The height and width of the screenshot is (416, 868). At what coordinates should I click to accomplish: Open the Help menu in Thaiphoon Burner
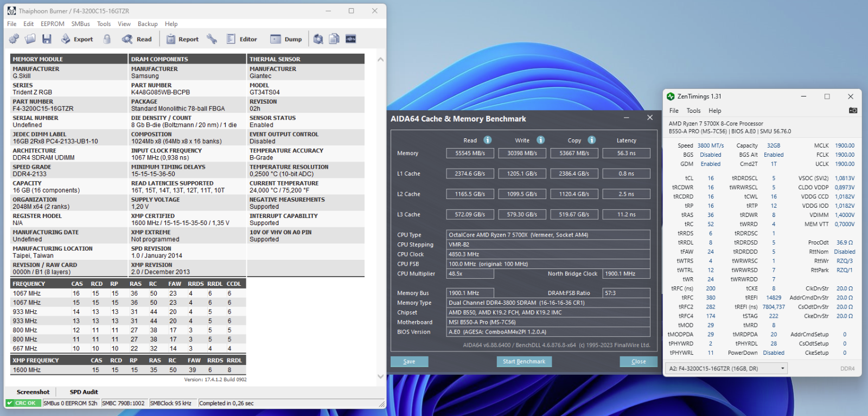(171, 24)
